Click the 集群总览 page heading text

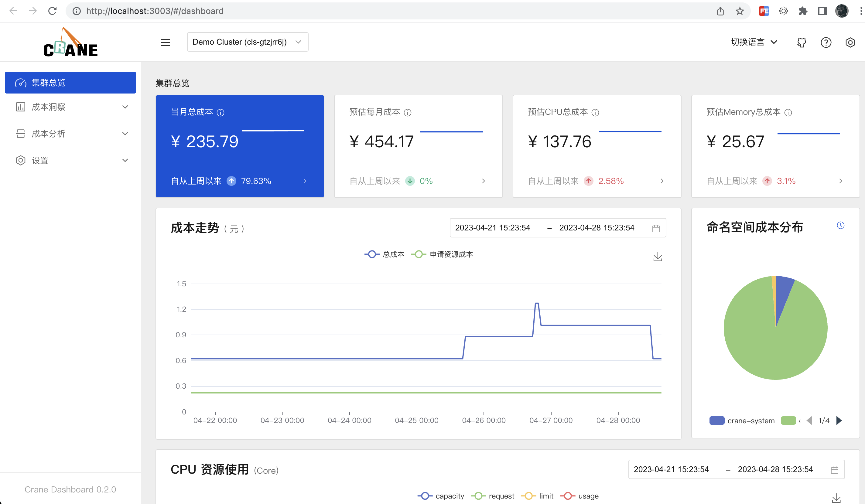[x=172, y=83]
